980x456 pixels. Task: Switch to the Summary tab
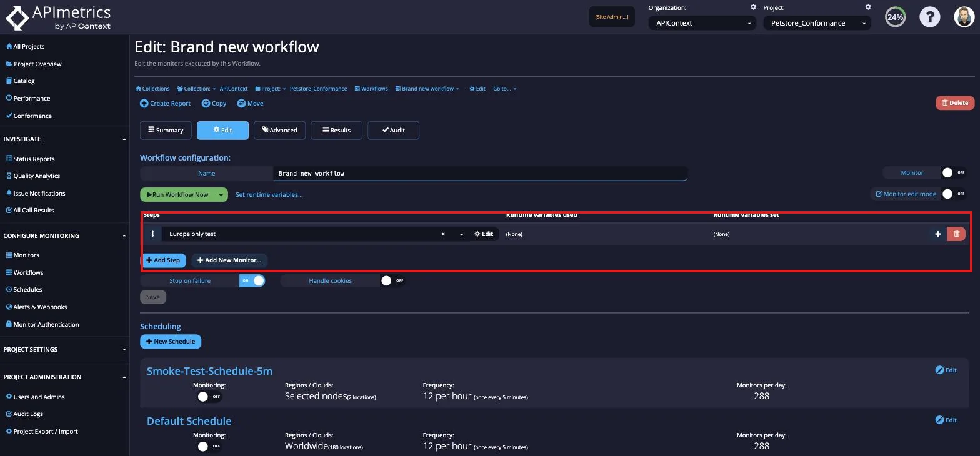[x=166, y=130]
